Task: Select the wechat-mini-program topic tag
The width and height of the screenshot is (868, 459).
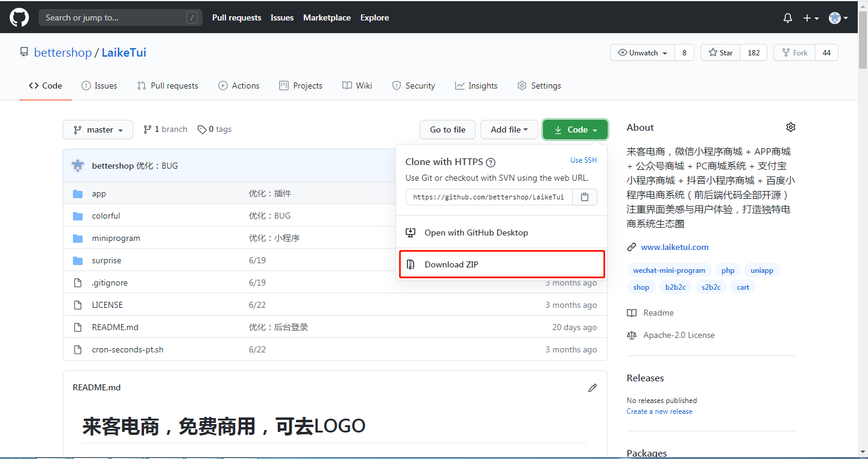Action: click(x=669, y=270)
